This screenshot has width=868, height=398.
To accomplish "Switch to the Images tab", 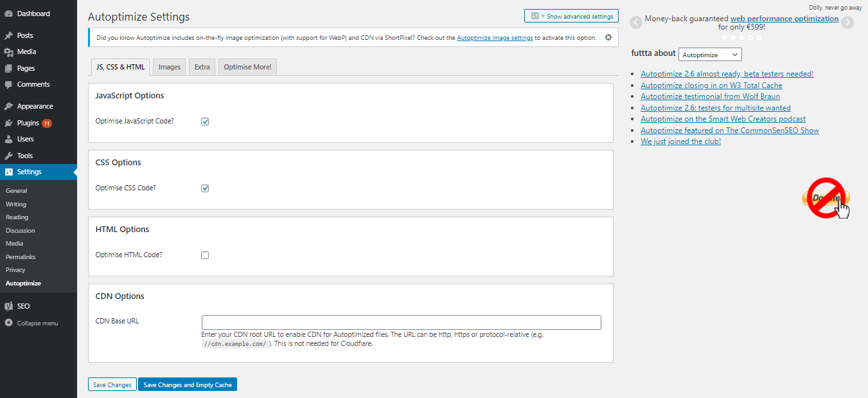I will (168, 66).
